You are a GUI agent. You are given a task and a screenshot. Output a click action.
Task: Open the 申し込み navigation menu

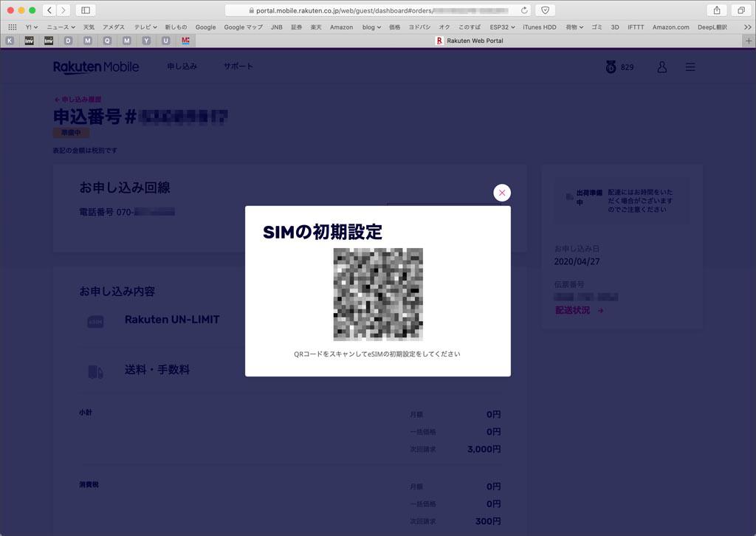coord(182,66)
